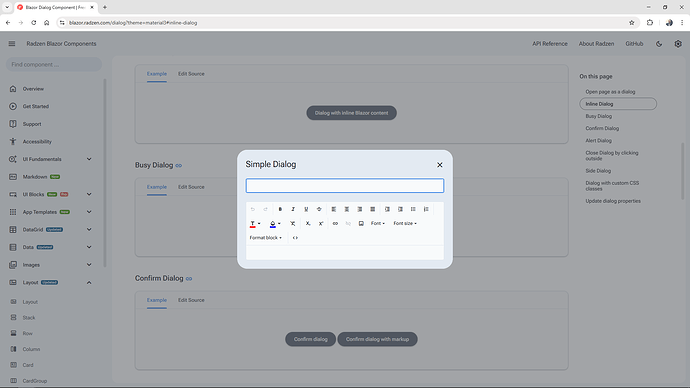Click the editor content area below toolbar

click(x=345, y=252)
